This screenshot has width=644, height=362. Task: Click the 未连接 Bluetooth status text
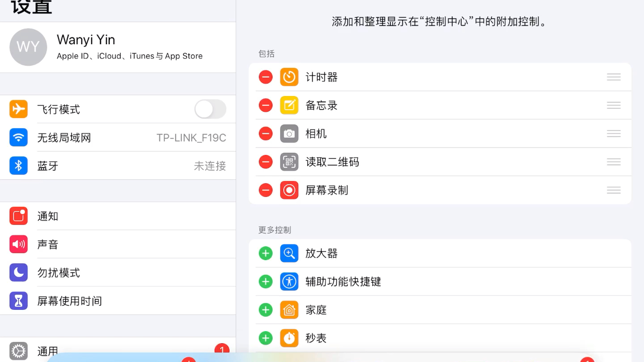click(x=210, y=166)
